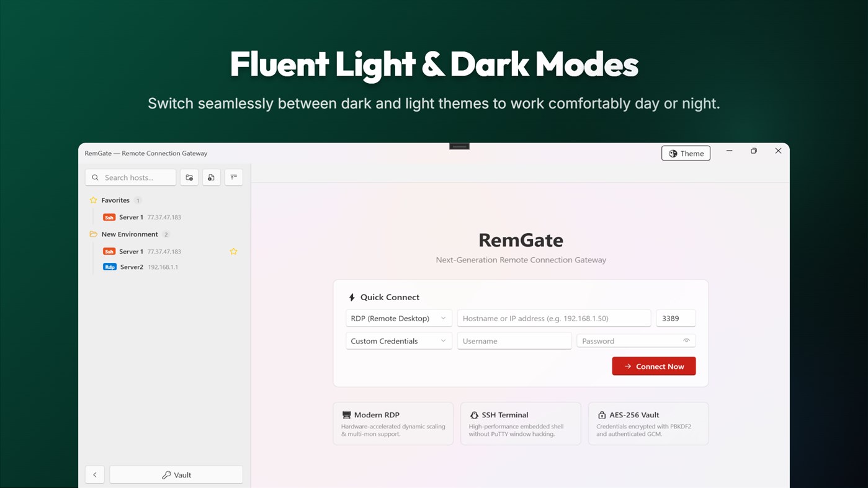Screen dimensions: 868x488
Task: Click the Hostname or IP address field
Action: click(554, 318)
